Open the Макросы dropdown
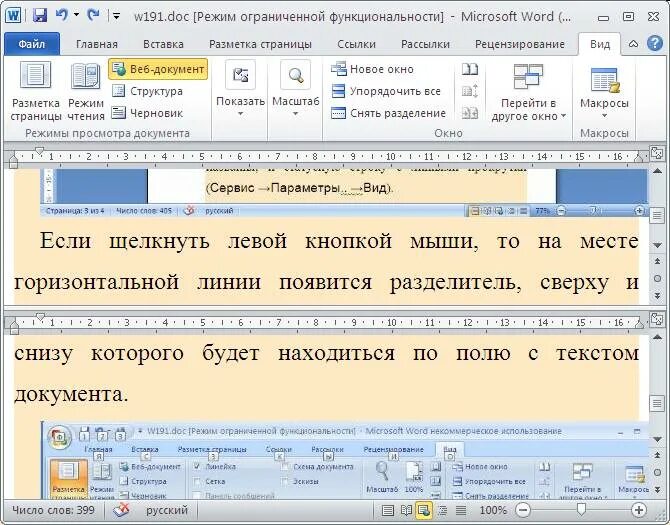Image resolution: width=670 pixels, height=525 pixels. (604, 92)
